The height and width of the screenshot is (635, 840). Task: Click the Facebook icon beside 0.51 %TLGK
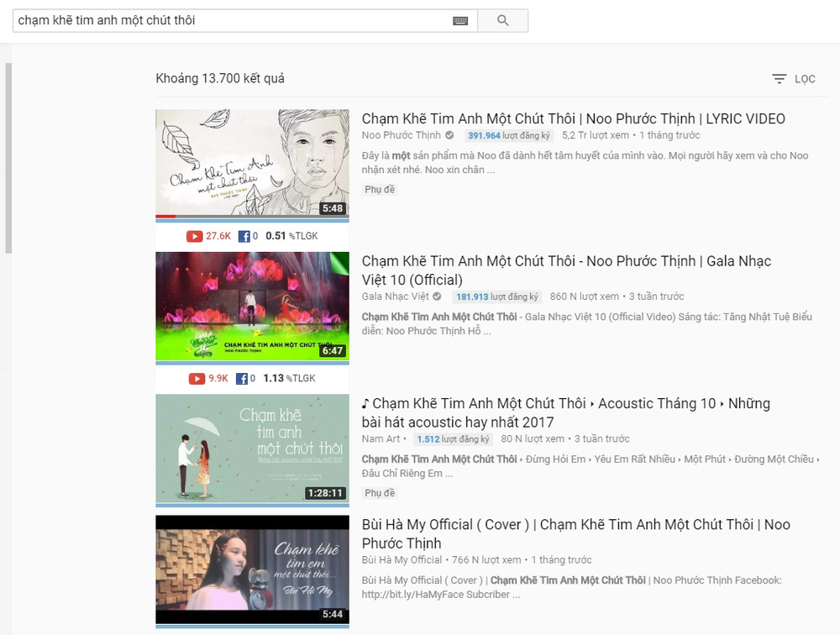[244, 236]
